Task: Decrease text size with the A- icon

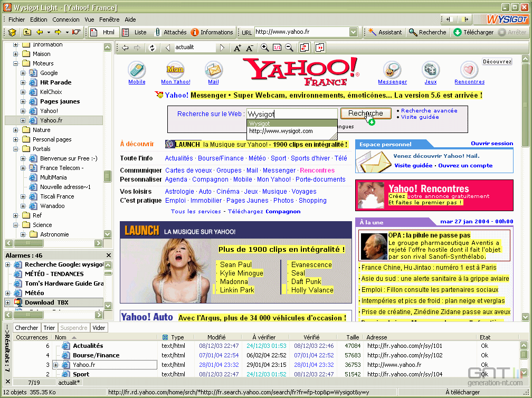Action: pos(249,48)
